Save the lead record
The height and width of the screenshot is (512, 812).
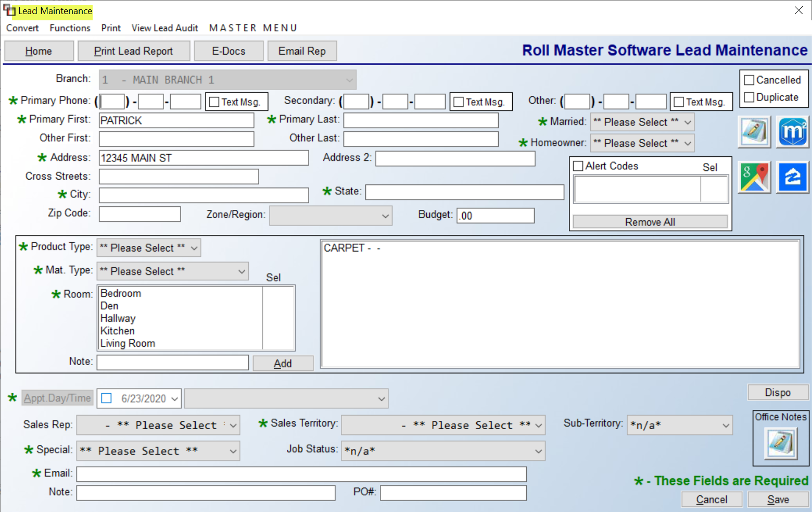(x=778, y=499)
